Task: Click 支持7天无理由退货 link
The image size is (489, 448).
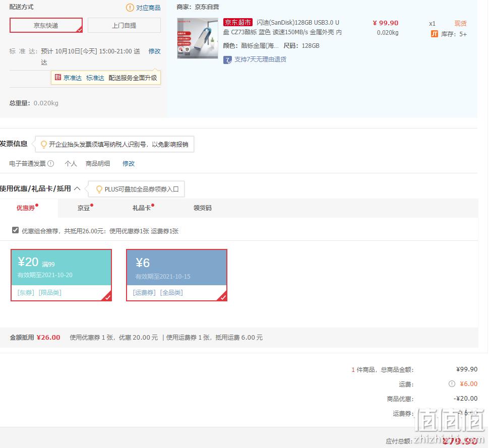Action: click(261, 59)
